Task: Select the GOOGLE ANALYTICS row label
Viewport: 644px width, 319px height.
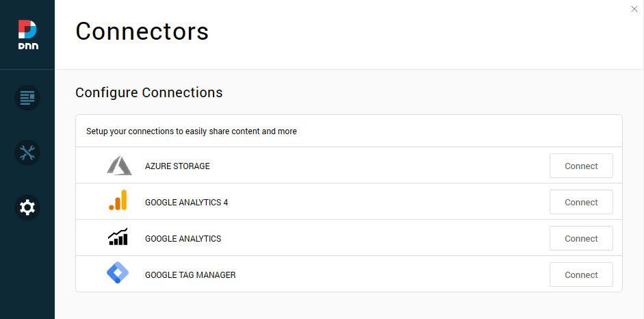Action: click(x=183, y=239)
